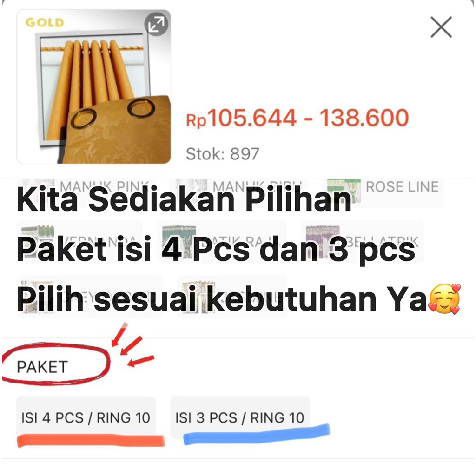Open the GOLD curtain product thumbnail
This screenshot has width=476, height=476.
tap(94, 87)
